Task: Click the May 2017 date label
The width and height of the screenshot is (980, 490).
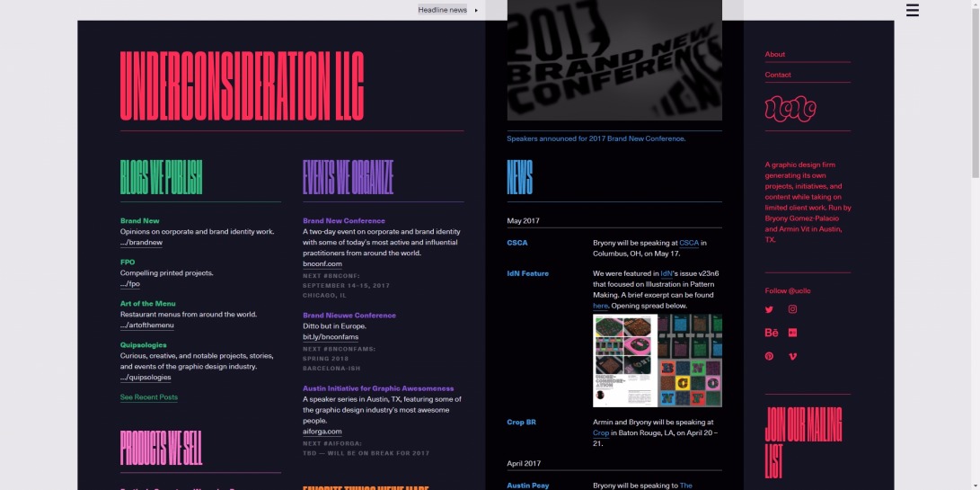Action: point(523,221)
